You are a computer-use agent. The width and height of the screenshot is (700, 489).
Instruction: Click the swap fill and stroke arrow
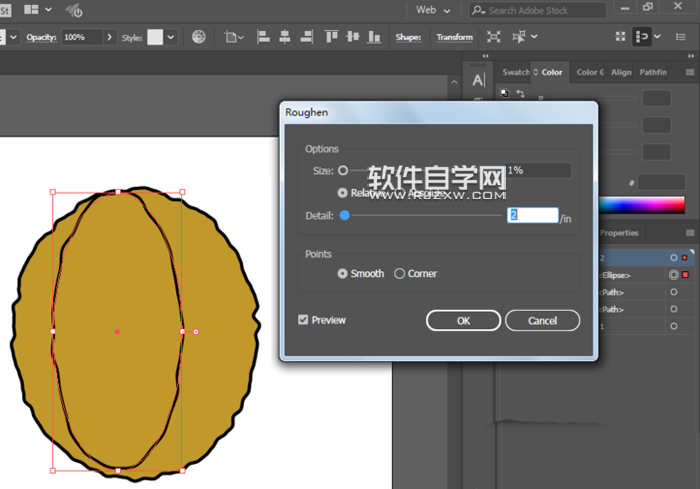(x=520, y=93)
